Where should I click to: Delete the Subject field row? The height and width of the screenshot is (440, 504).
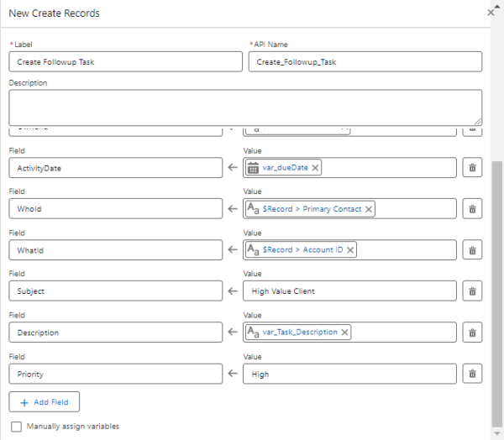(472, 291)
